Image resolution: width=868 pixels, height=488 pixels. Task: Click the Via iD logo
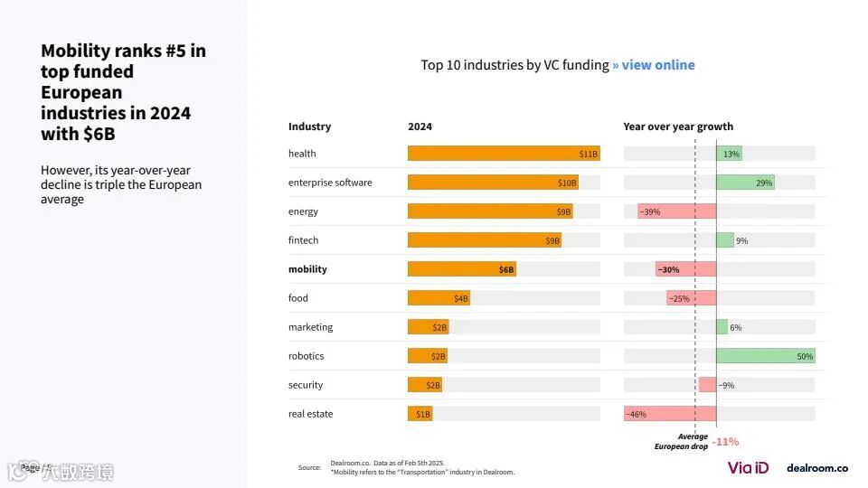[x=748, y=467]
